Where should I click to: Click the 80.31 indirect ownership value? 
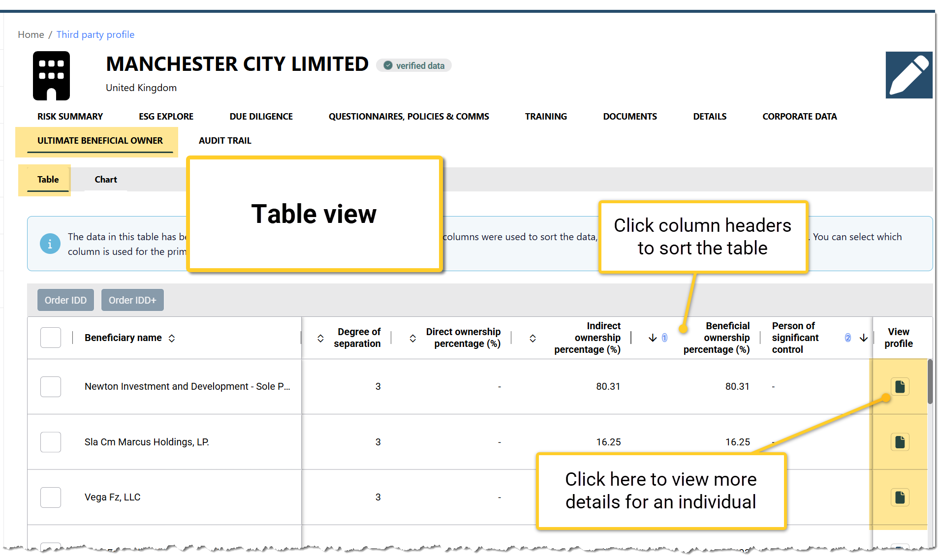click(608, 387)
